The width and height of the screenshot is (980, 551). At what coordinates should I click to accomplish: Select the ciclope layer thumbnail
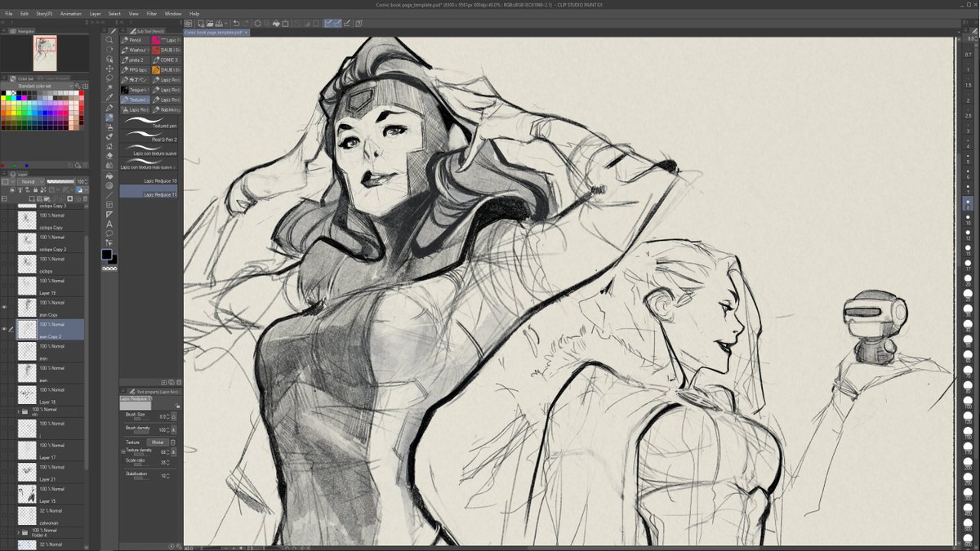tap(27, 264)
